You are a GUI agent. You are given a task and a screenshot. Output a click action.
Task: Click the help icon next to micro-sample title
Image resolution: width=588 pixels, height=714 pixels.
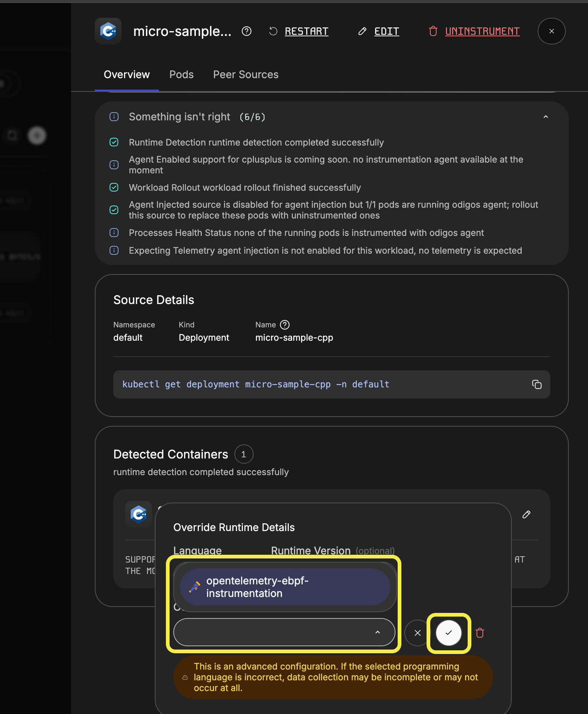click(247, 31)
